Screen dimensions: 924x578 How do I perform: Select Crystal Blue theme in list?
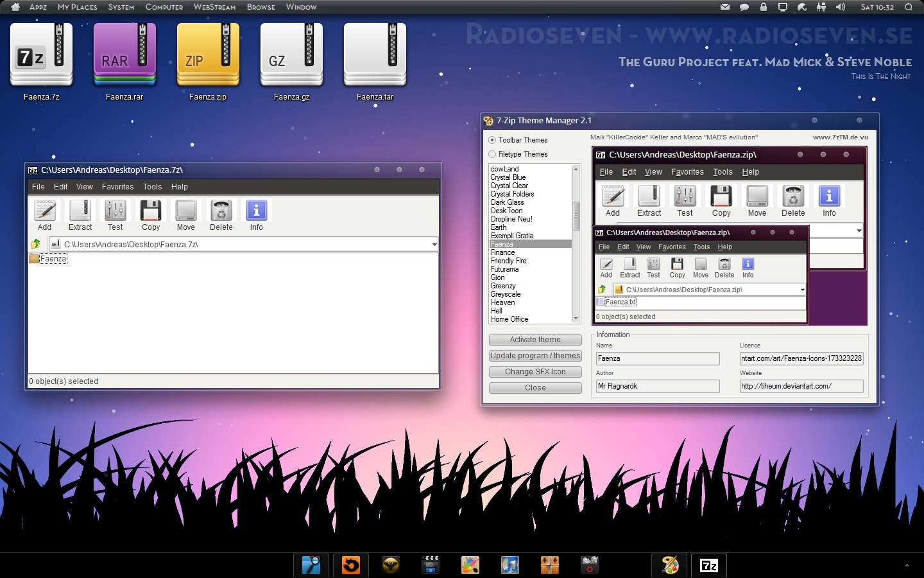tap(508, 177)
